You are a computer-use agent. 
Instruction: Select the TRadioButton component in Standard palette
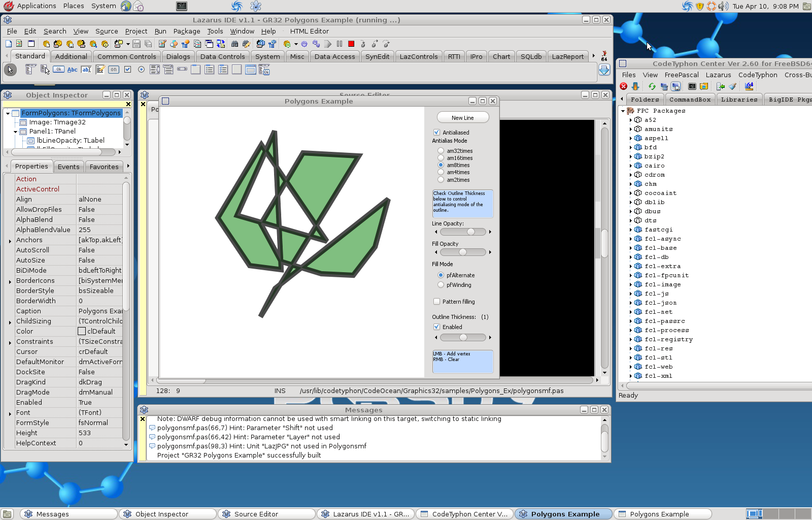tap(141, 70)
